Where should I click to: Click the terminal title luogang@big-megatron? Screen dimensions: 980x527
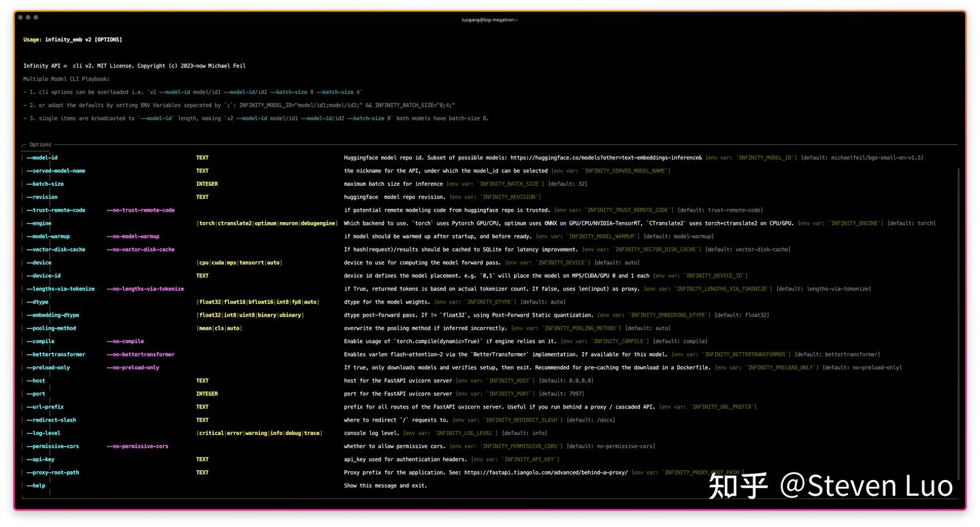click(x=490, y=19)
